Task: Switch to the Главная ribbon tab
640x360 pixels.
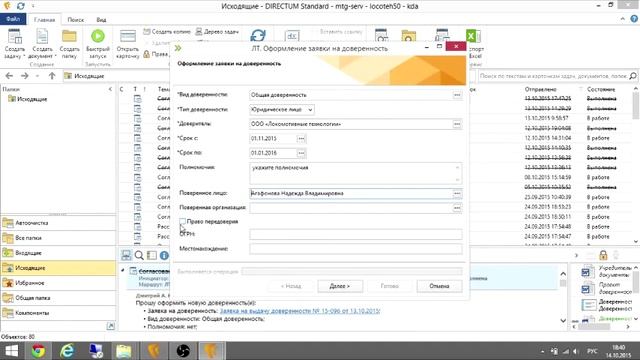Action: click(x=44, y=20)
